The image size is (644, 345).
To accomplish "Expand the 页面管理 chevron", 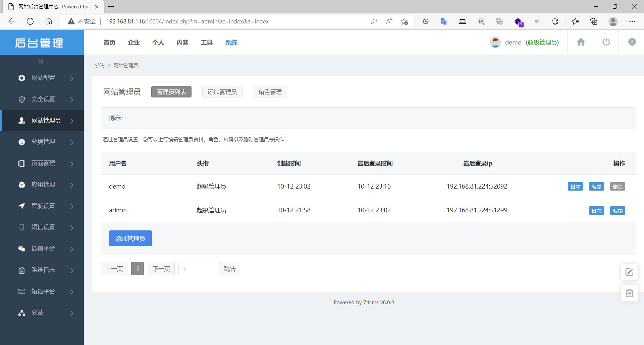I will [x=72, y=164].
